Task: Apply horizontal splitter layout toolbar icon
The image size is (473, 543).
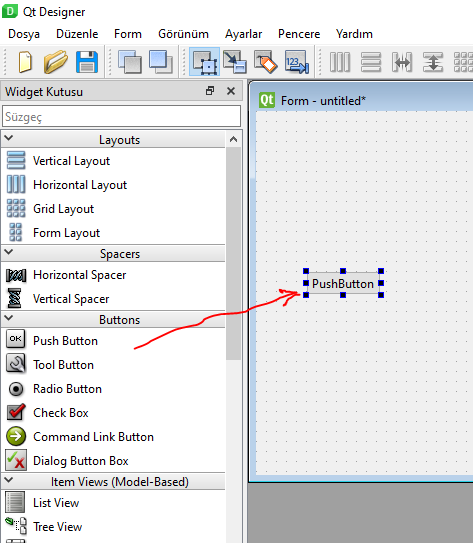Action: 402,62
